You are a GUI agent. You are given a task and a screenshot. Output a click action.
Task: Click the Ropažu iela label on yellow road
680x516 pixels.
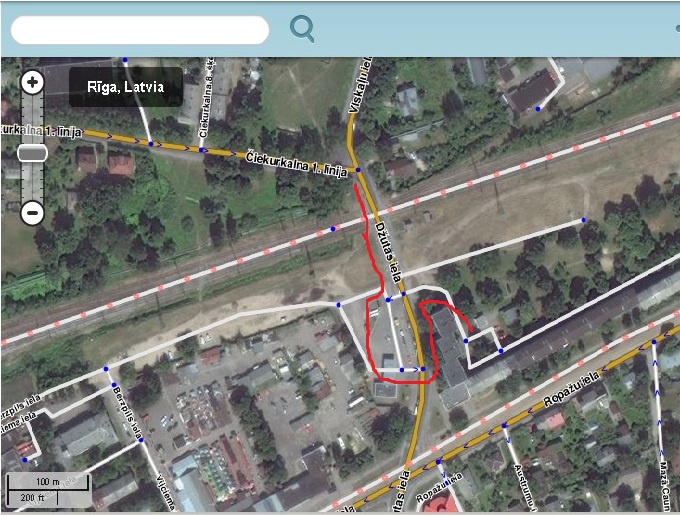(572, 389)
